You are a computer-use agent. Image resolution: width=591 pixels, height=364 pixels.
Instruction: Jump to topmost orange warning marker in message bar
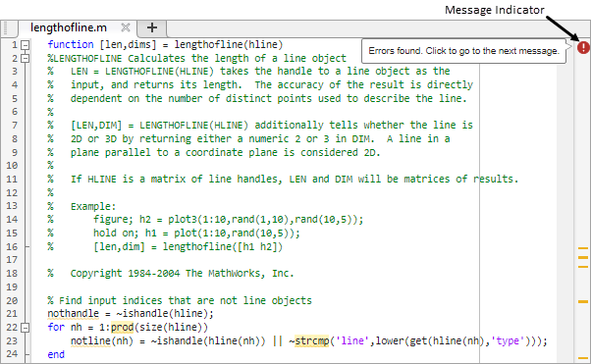(x=583, y=248)
